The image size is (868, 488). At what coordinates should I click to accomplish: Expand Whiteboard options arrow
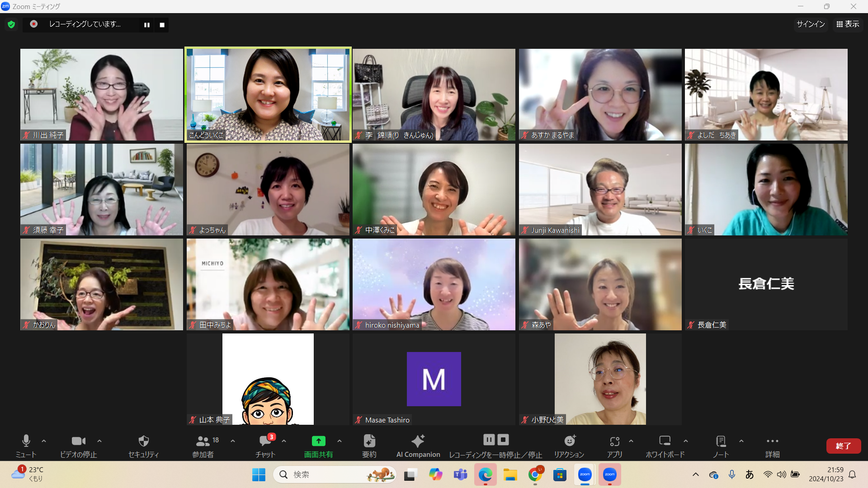686,441
